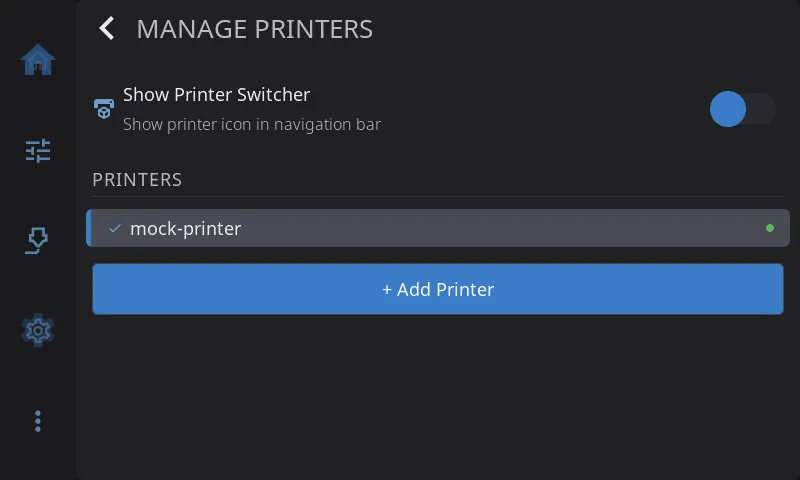Click 'Show printer icon in navigation bar' description
Image resolution: width=800 pixels, height=480 pixels.
(x=252, y=124)
